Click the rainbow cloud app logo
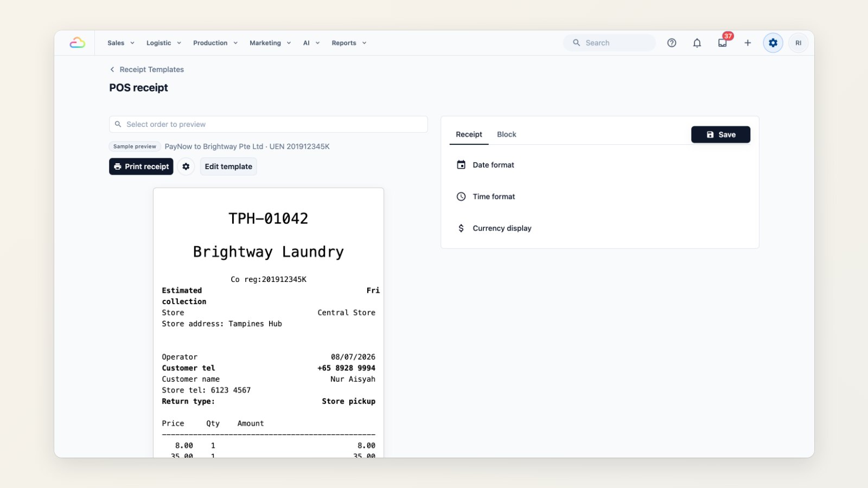This screenshot has width=868, height=488. point(78,43)
